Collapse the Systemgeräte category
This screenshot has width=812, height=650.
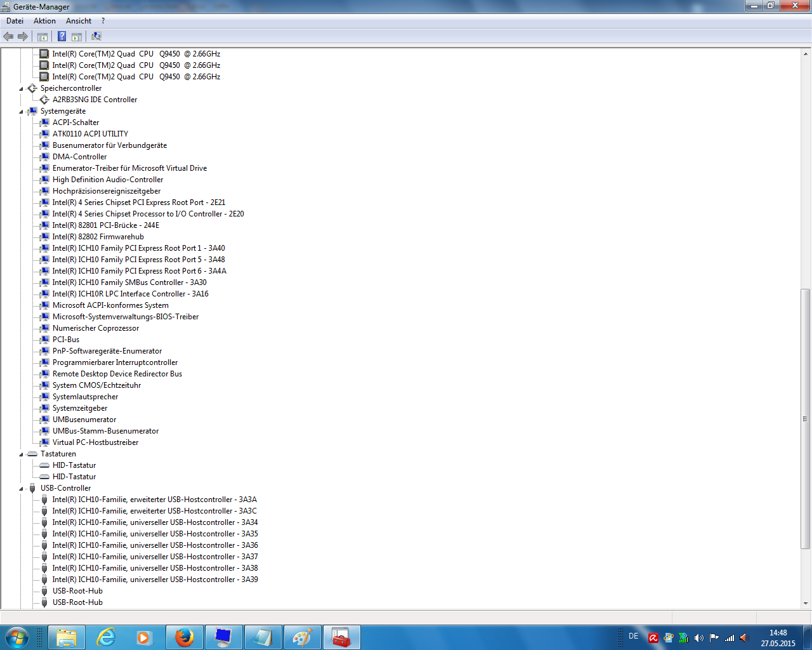[21, 112]
